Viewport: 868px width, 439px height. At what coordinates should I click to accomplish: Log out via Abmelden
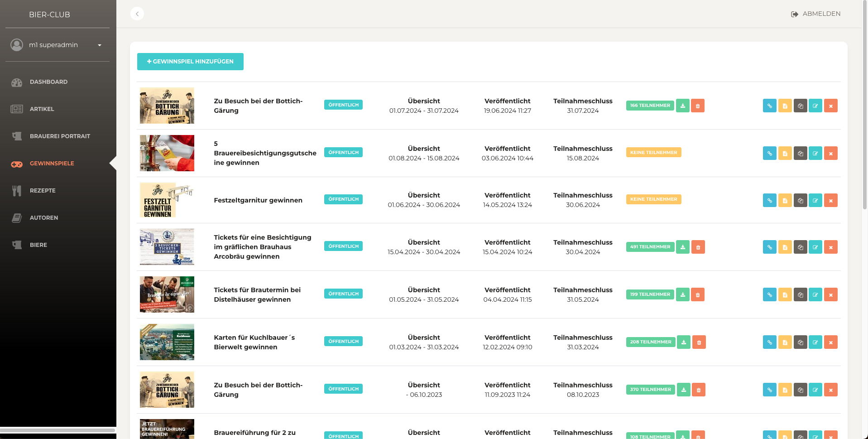816,14
